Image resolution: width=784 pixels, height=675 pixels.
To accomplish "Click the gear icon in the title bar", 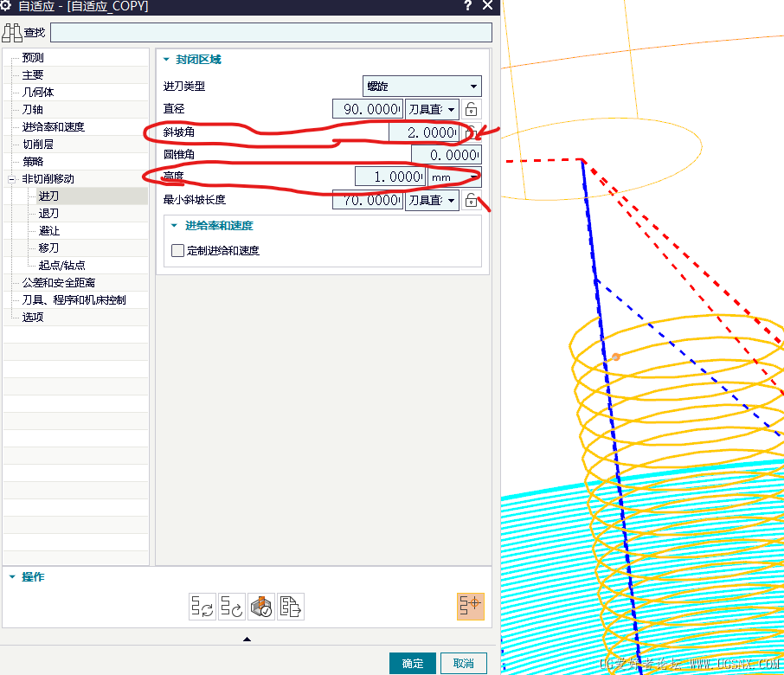I will tap(6, 5).
